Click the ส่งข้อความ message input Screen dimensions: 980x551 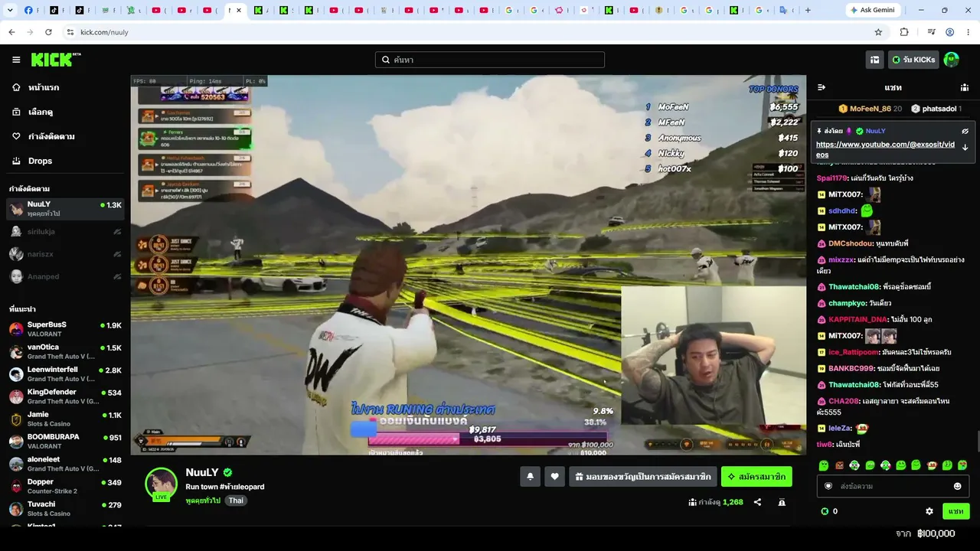[x=893, y=486]
